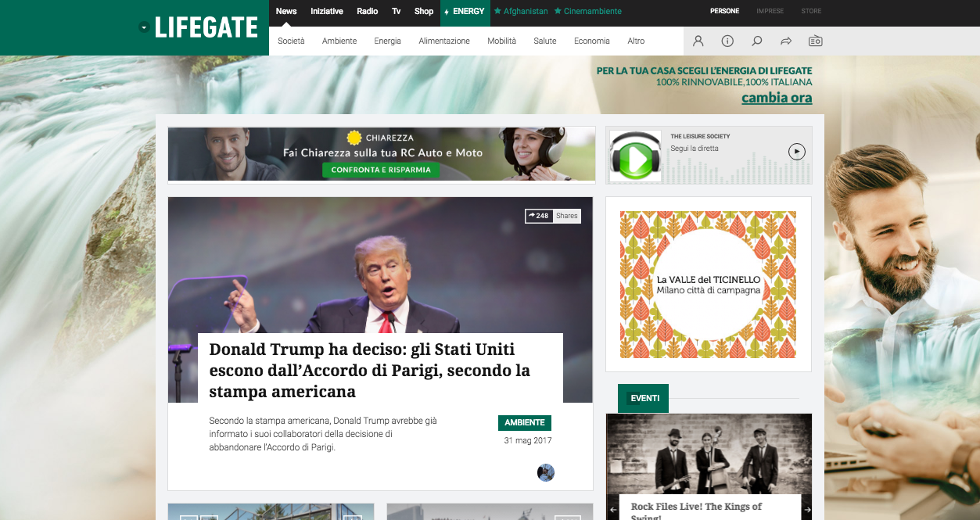The image size is (980, 520).
Task: Open the Altro menu for more categories
Action: 636,41
